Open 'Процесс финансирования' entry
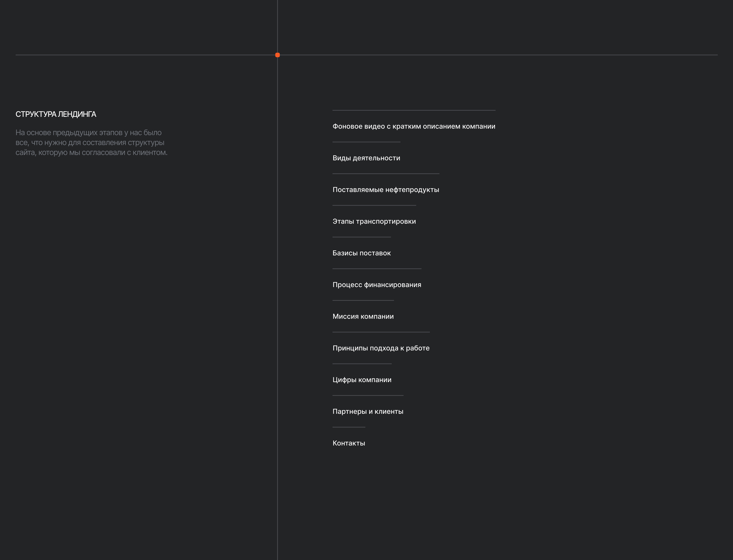This screenshot has height=560, width=733. (x=377, y=285)
